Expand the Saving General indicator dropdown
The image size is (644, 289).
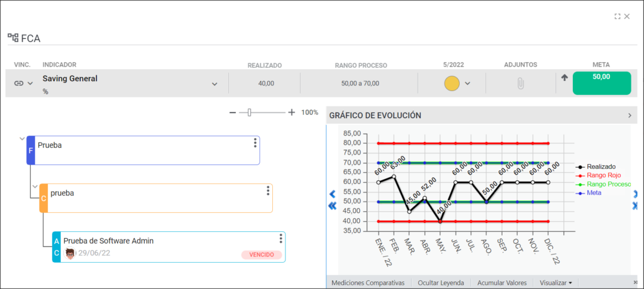tap(214, 84)
